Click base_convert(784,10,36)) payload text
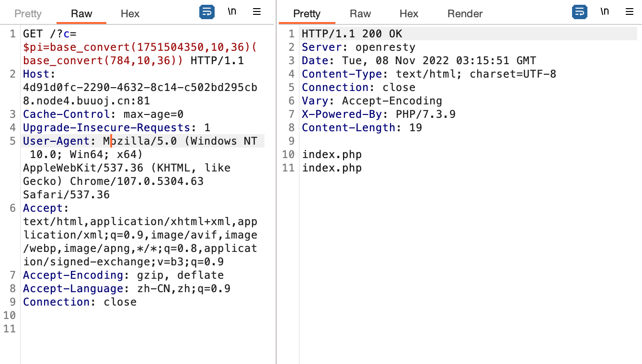Screen dimensions: 642x364 click(103, 61)
